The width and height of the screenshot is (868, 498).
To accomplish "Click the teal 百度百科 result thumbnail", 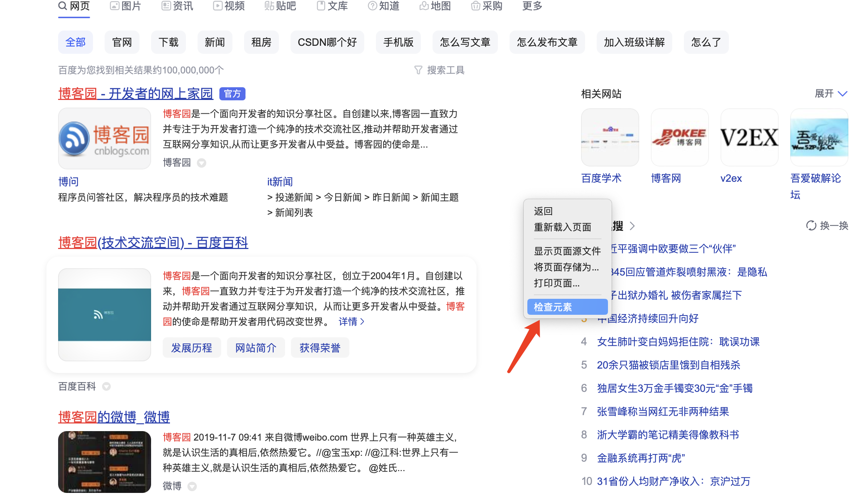I will tap(105, 315).
